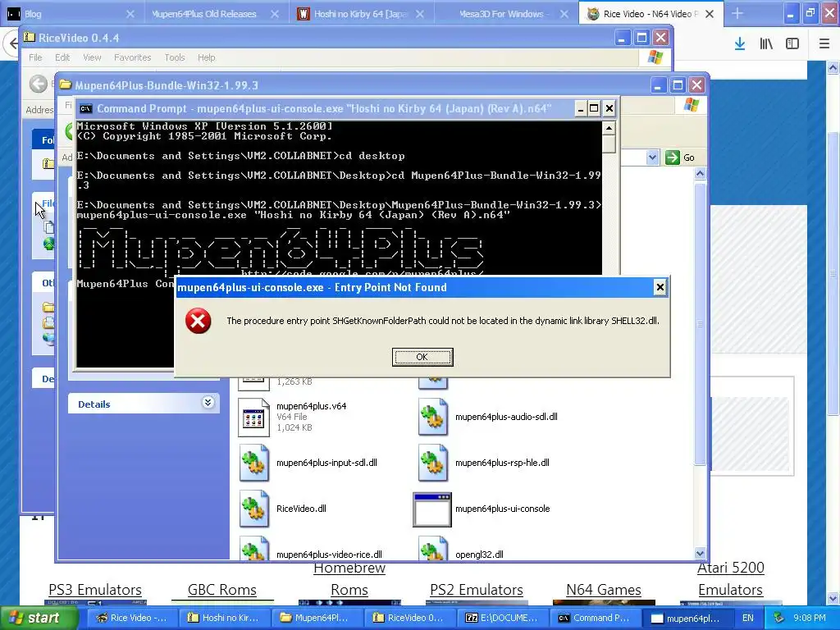Select the mupen64plus-input-sdl.dll icon
Image resolution: width=840 pixels, height=630 pixels.
click(254, 463)
